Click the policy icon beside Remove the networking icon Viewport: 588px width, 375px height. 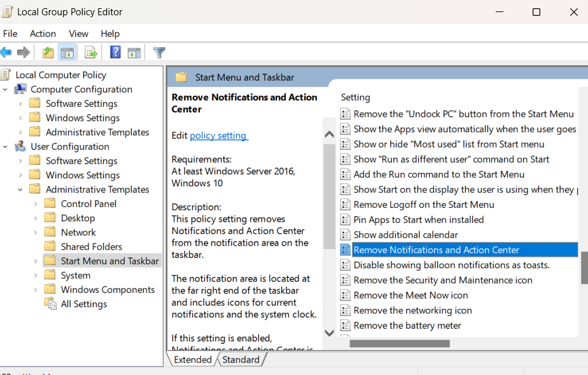pos(345,311)
